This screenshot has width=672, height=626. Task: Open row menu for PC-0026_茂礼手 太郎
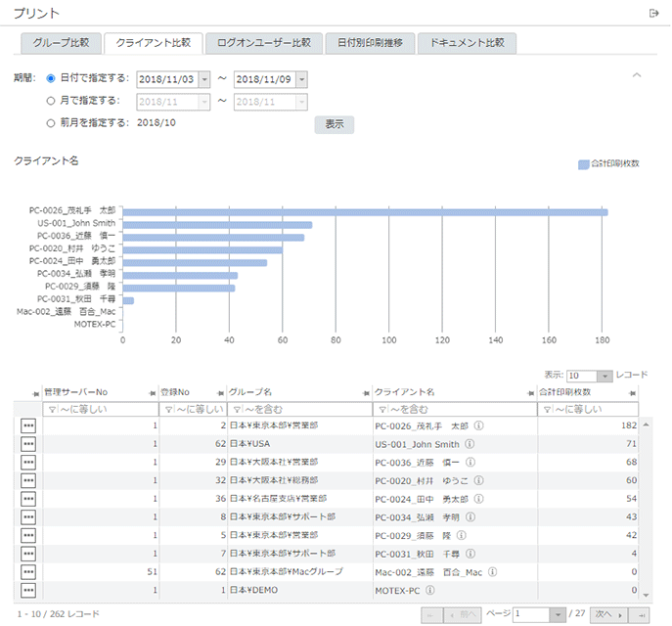click(x=28, y=426)
